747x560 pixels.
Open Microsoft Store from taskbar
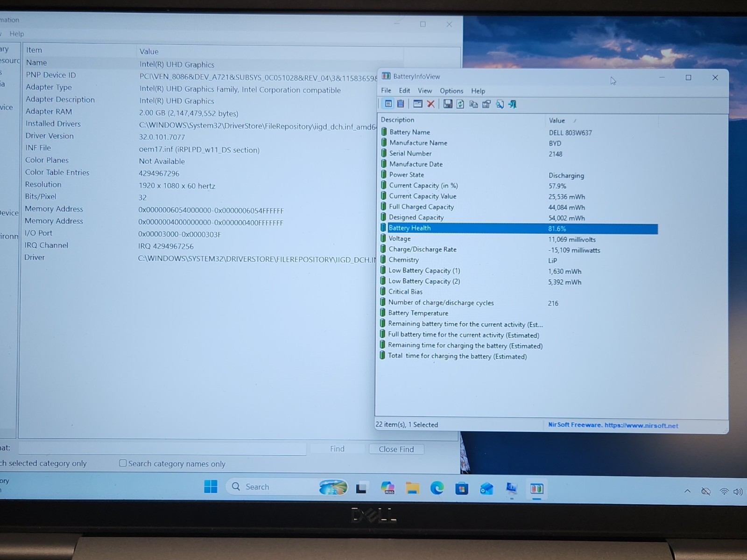coord(462,489)
